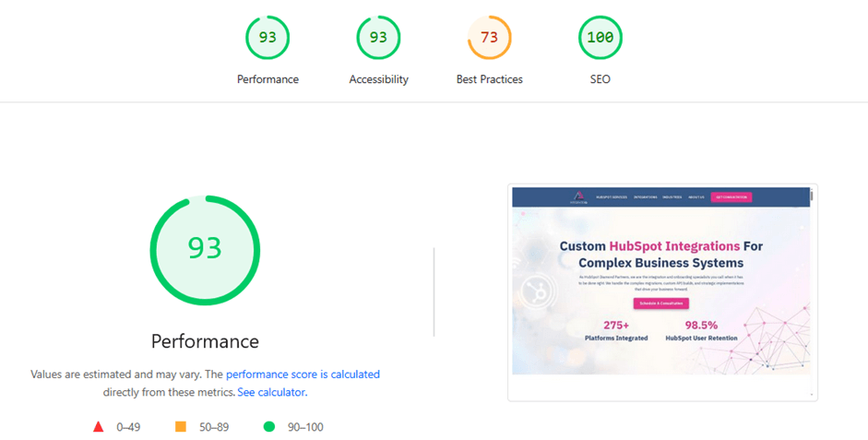Click the '0–49' legend range text
Viewport: 868px width, 440px height.
[128, 427]
